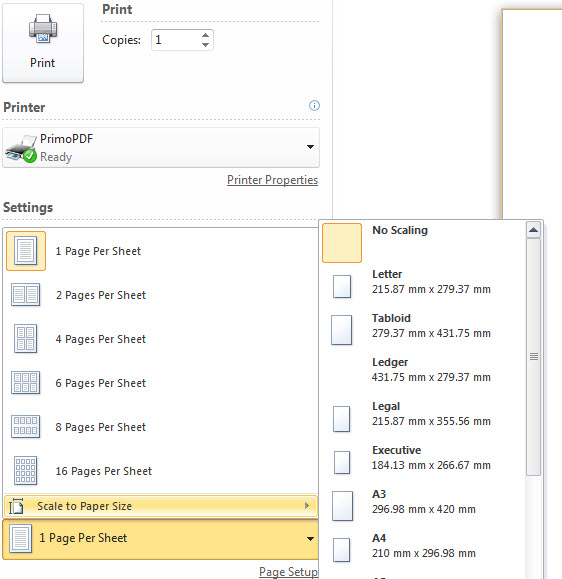Decrease copies with the down stepper arrow
Screen dimensions: 562x579
click(x=206, y=45)
